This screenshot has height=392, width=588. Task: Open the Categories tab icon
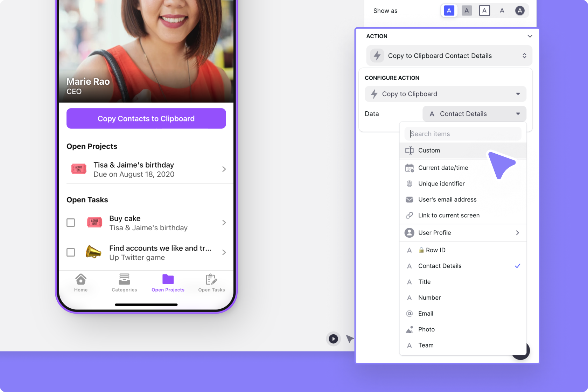(124, 280)
